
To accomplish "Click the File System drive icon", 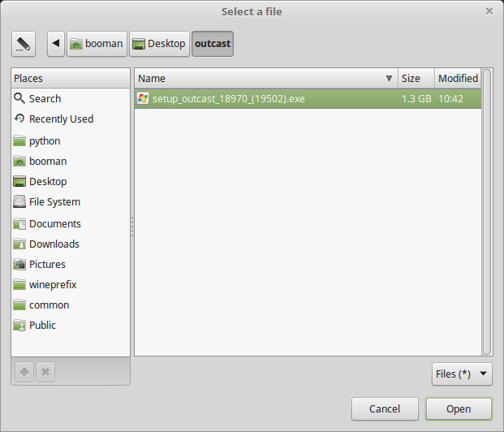I will click(x=19, y=201).
